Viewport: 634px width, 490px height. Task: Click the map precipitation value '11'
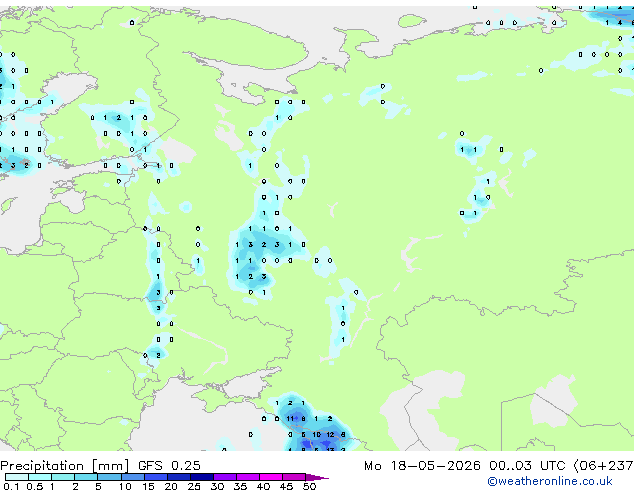[290, 418]
